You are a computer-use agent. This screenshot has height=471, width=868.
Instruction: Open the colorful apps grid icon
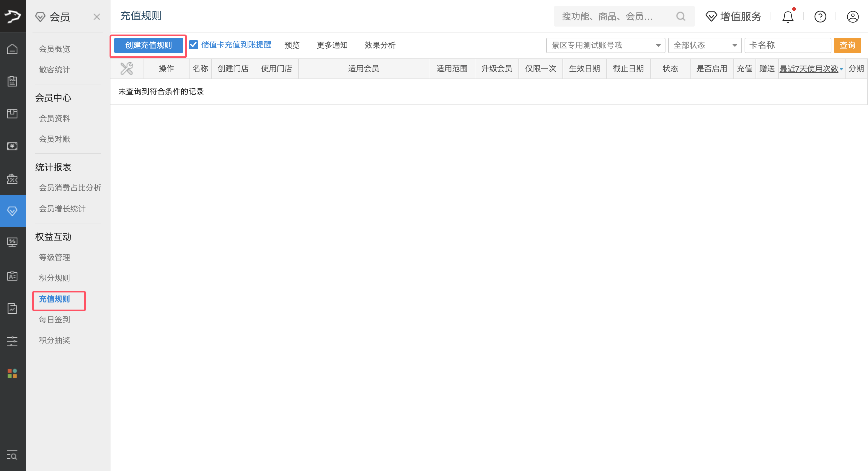coord(12,373)
